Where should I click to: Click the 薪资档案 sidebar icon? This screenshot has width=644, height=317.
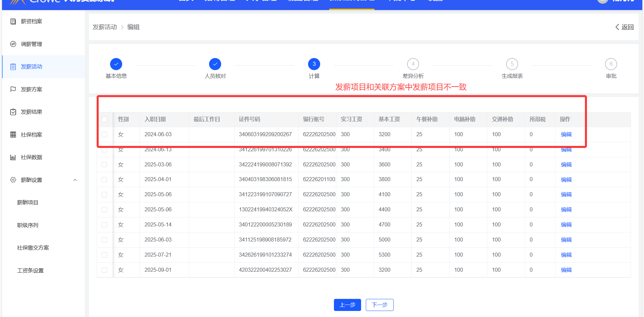tap(13, 21)
